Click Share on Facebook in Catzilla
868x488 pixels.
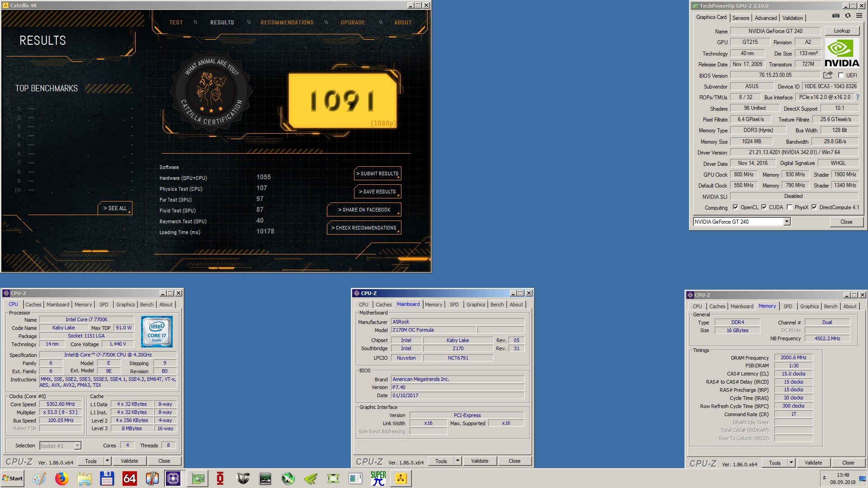364,210
